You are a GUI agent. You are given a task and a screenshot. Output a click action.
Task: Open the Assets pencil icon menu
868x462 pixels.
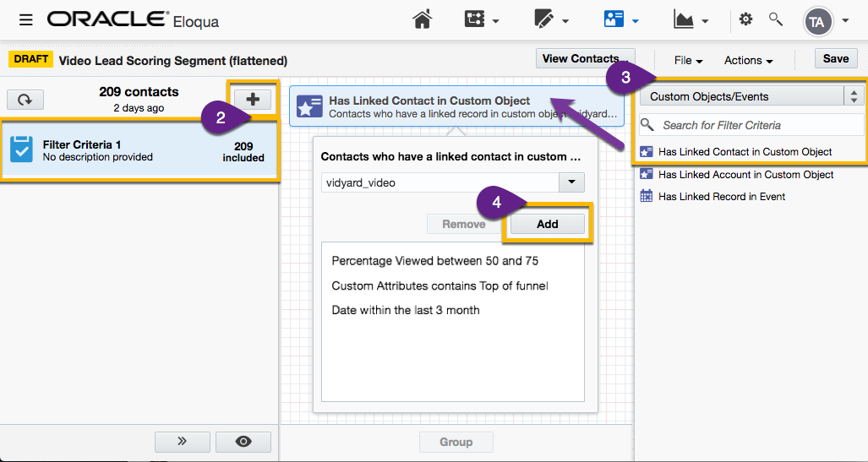tap(544, 19)
